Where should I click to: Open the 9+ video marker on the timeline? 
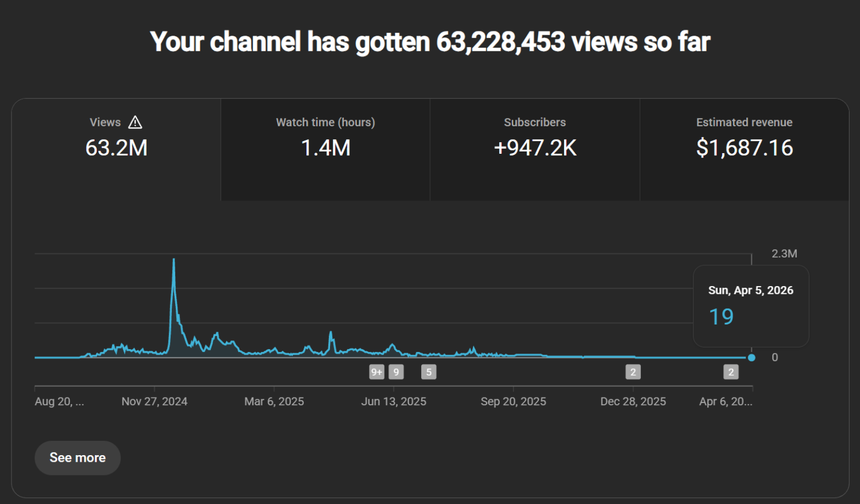pos(376,372)
